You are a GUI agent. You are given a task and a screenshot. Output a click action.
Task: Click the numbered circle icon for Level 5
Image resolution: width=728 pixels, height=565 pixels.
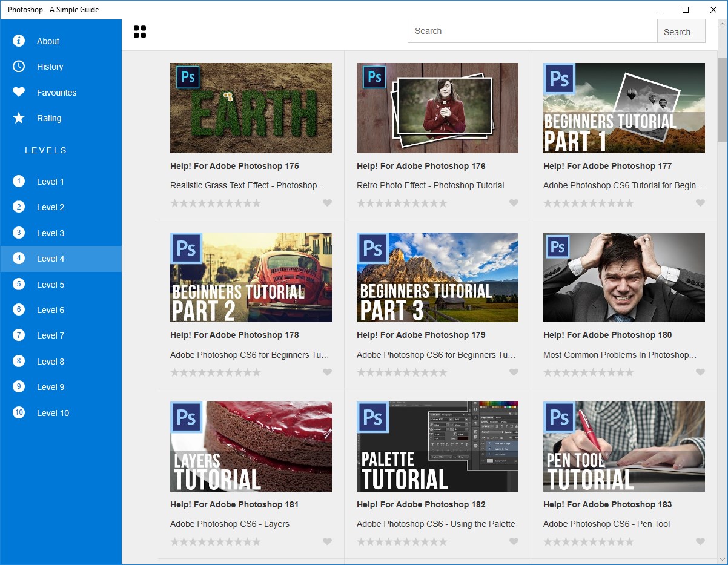click(19, 284)
